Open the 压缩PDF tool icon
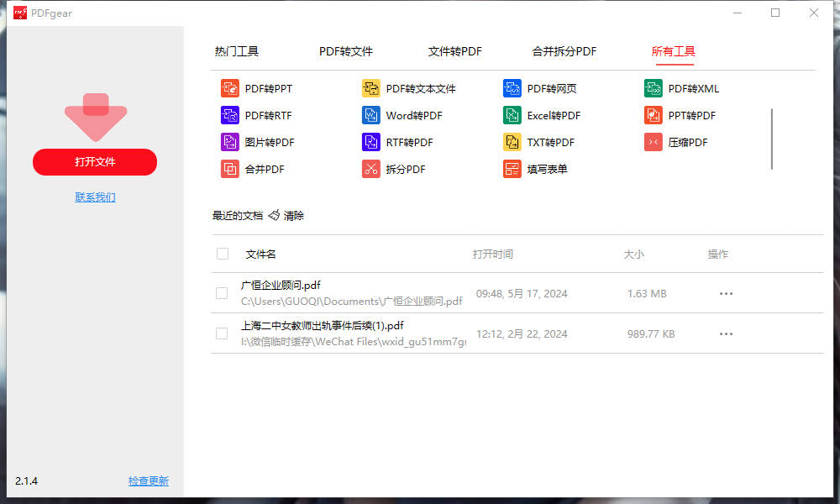This screenshot has height=504, width=840. [x=653, y=142]
